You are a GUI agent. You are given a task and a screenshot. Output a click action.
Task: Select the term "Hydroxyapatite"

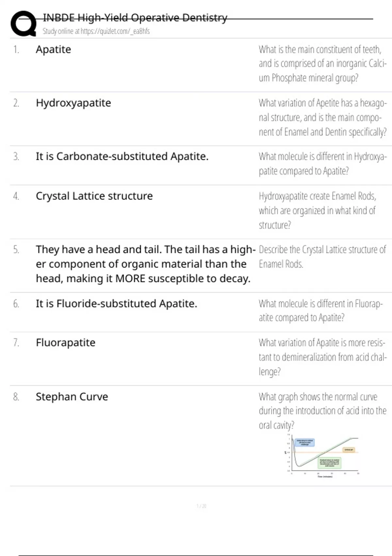coord(73,103)
